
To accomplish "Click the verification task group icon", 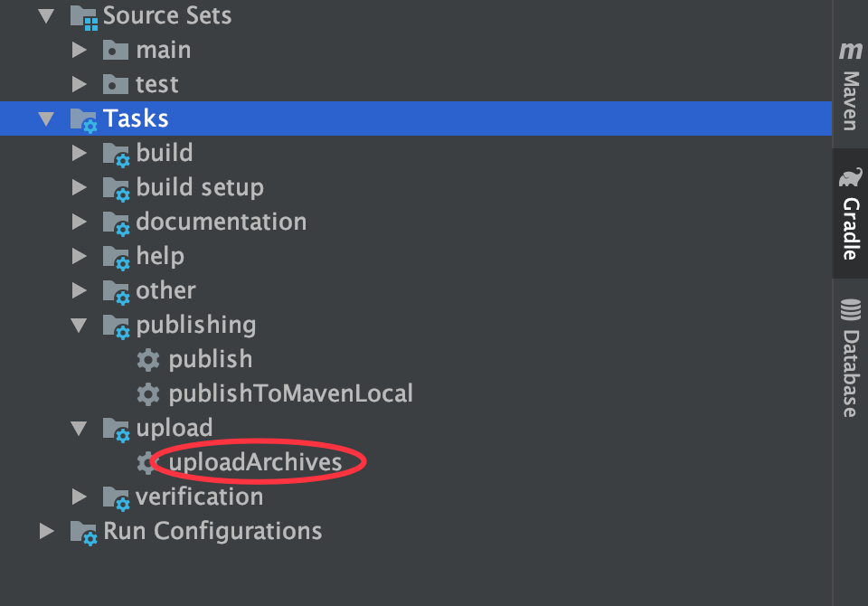I will tap(116, 497).
